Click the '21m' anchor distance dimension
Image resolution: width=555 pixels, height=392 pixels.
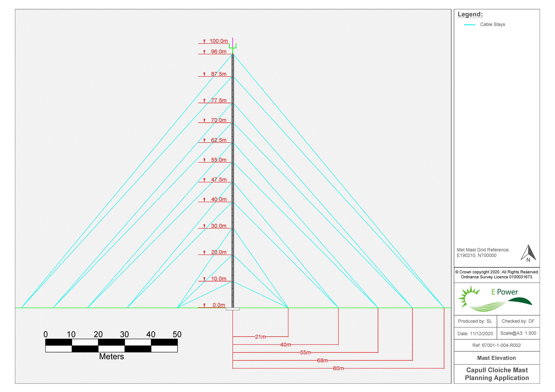coord(260,337)
